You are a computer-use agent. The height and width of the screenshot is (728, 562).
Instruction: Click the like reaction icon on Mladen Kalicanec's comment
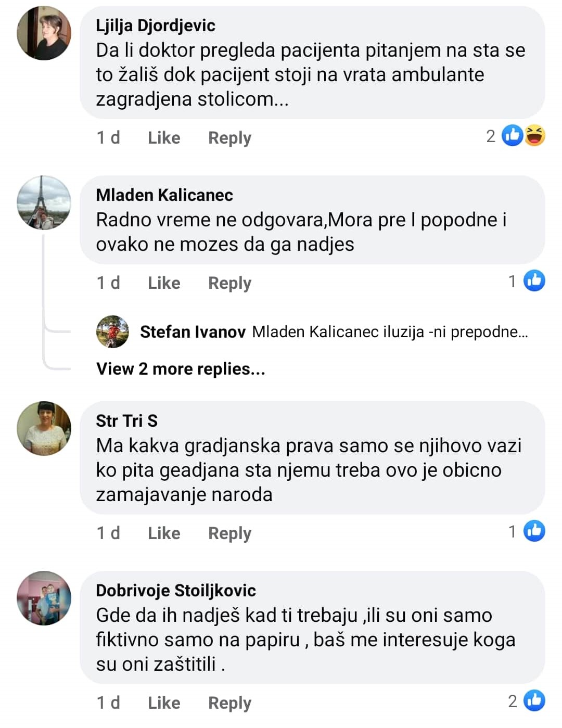[x=534, y=281]
